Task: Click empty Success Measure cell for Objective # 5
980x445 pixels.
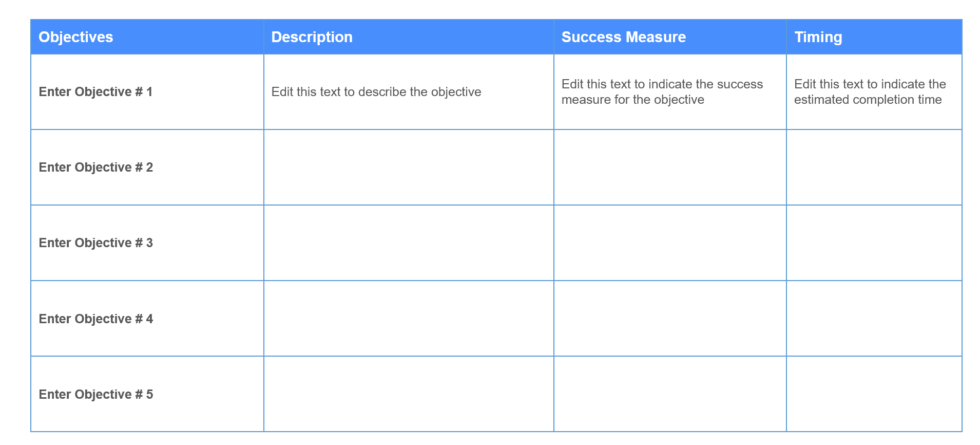Action: pos(670,394)
